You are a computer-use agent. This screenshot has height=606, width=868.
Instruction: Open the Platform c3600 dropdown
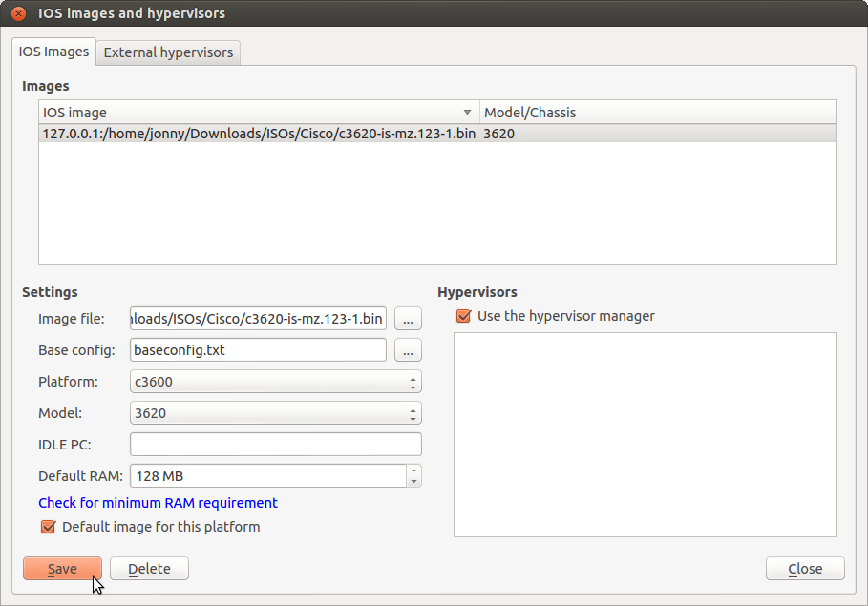(x=276, y=382)
